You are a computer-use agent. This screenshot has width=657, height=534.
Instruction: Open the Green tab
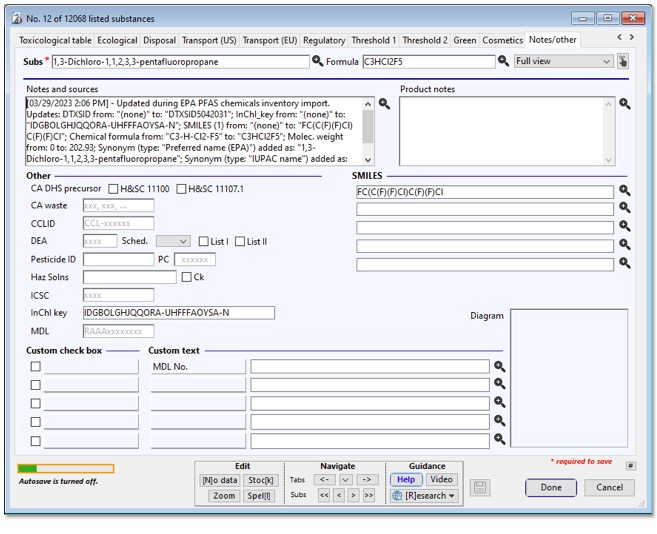[x=465, y=40]
